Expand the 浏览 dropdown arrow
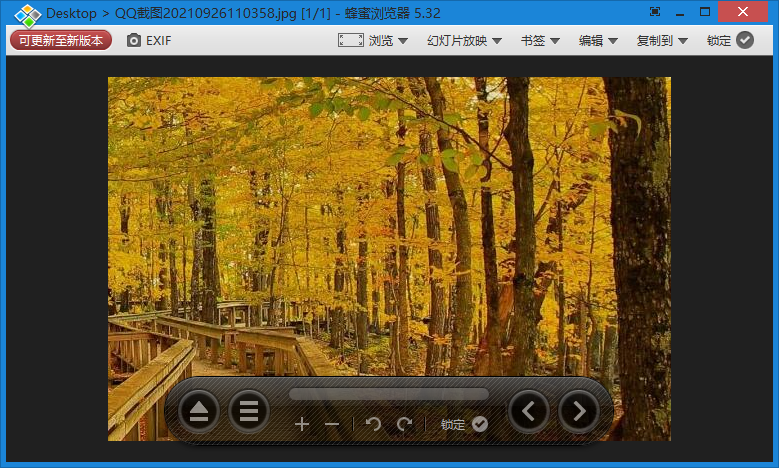 pyautogui.click(x=403, y=41)
